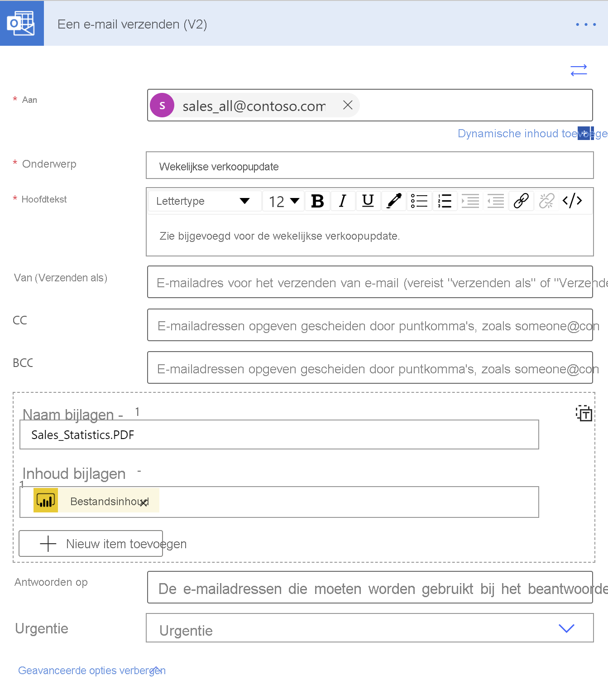Click the Een e-mail verzenden (V2) title
608x700 pixels.
132,24
